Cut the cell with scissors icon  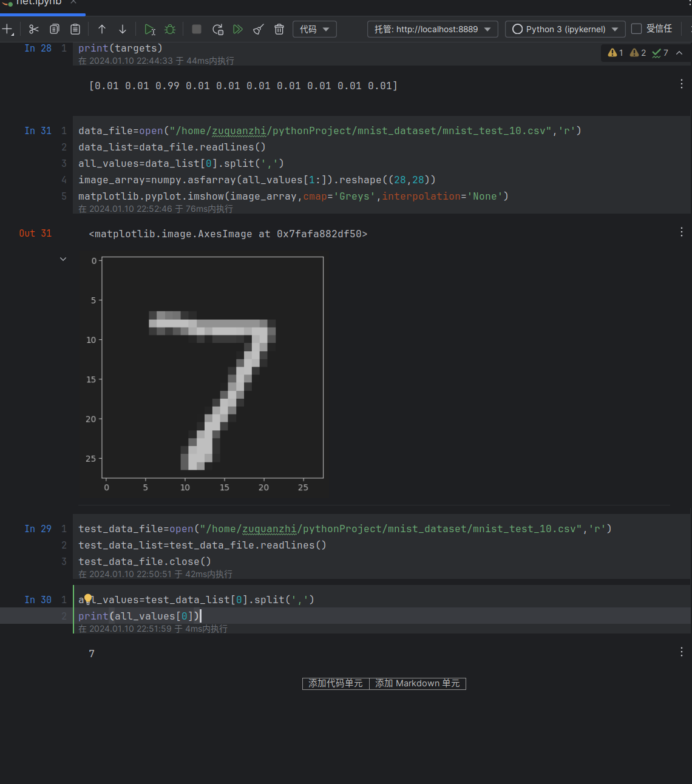click(x=34, y=29)
